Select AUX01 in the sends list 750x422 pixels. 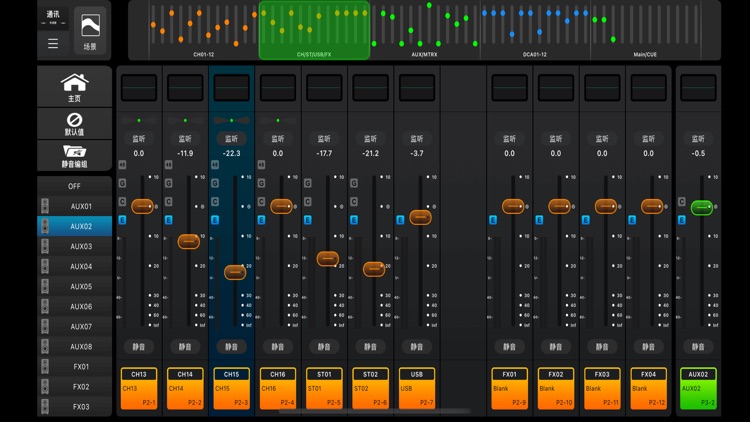(x=74, y=206)
